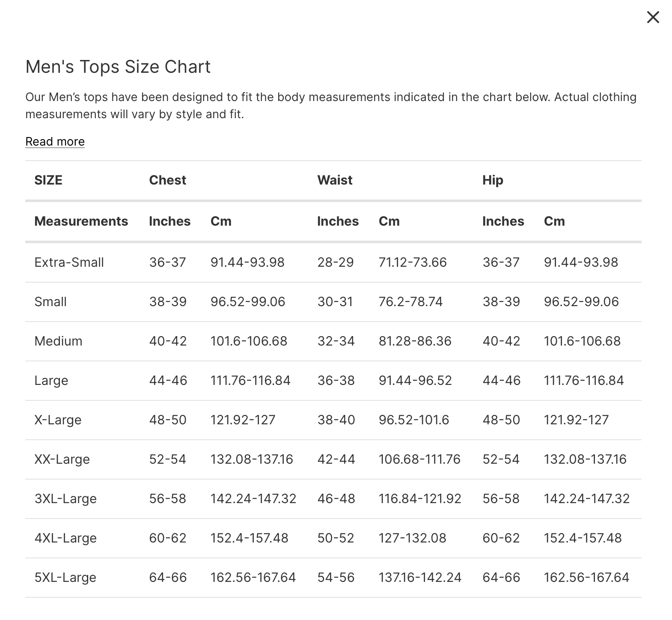The height and width of the screenshot is (620, 672).
Task: Select the Extra-Small row label
Action: (x=69, y=262)
